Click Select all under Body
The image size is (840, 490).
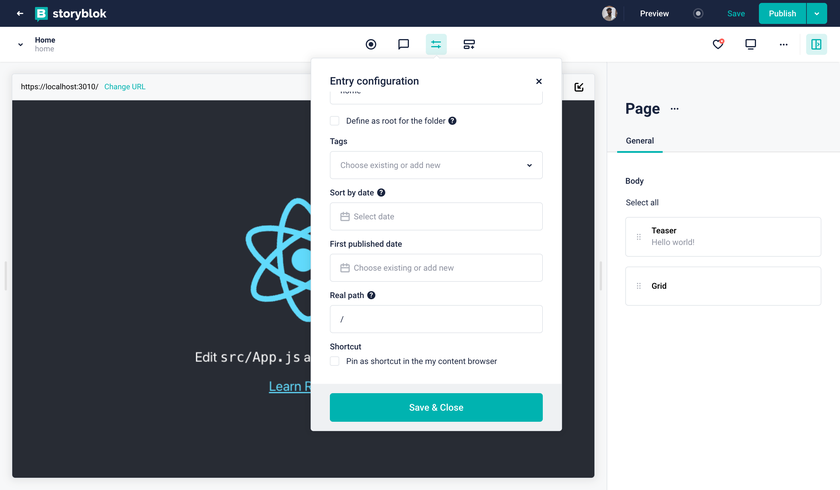tap(642, 202)
